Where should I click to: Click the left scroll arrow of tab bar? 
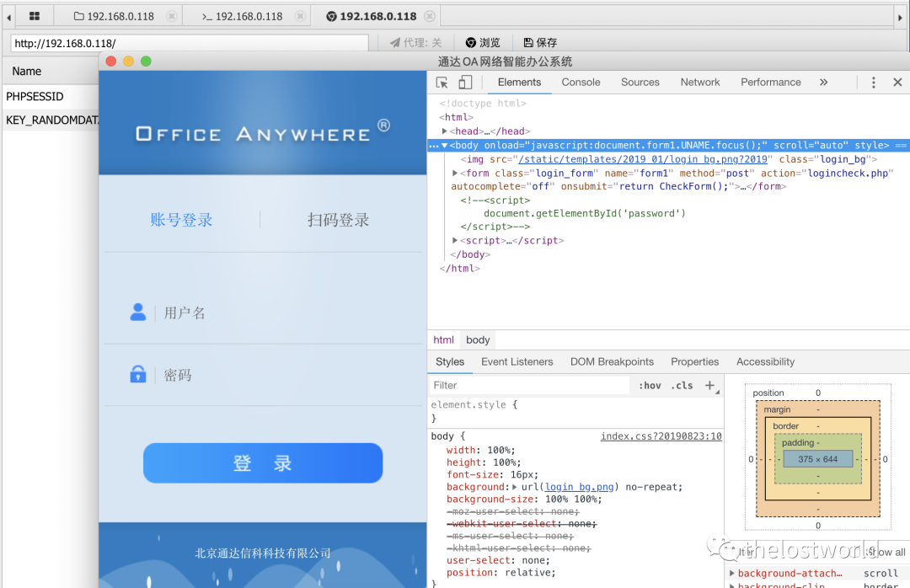point(8,18)
